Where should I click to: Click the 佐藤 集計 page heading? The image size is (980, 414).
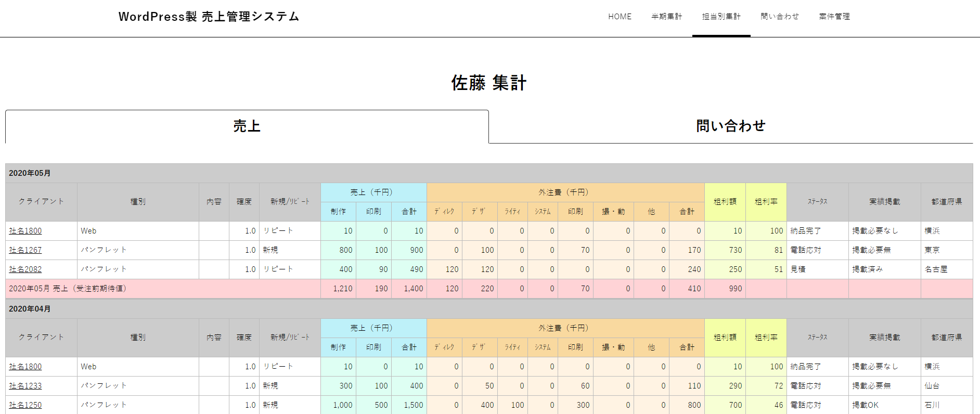point(489,83)
